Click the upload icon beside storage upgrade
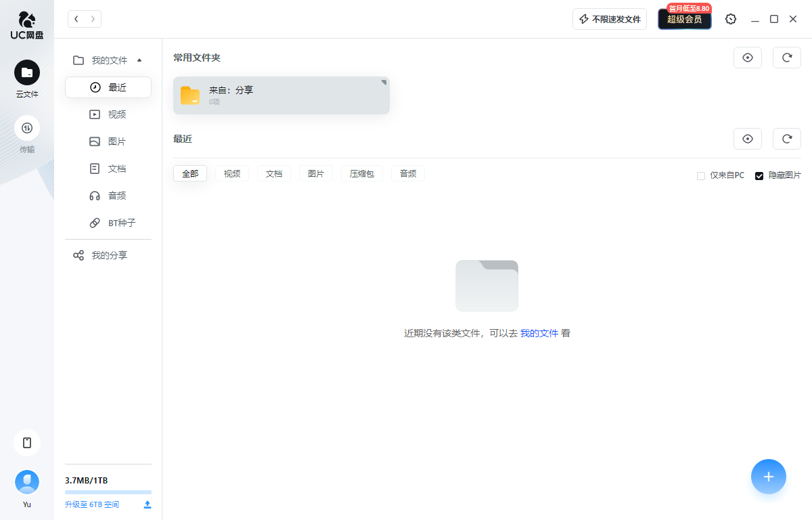The image size is (812, 520). [148, 504]
